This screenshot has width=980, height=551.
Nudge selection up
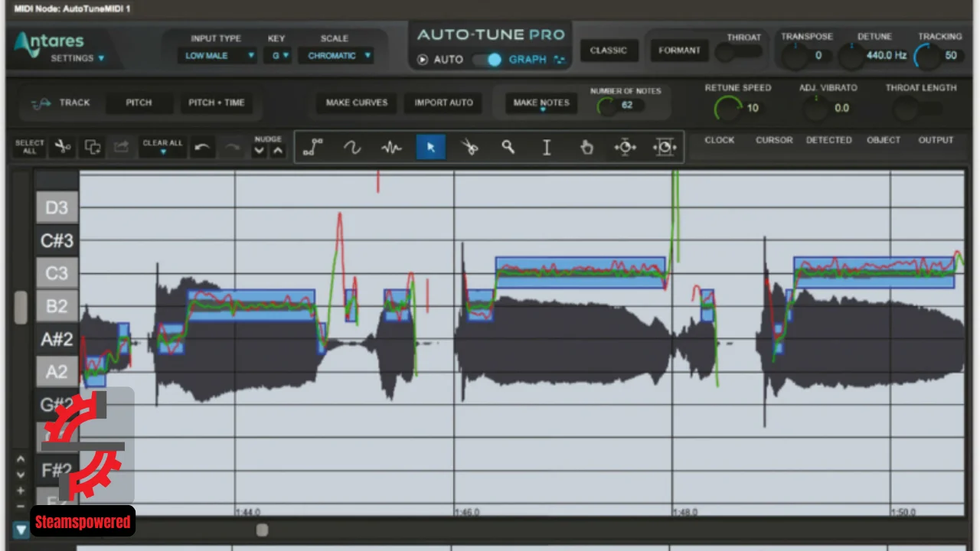click(278, 151)
